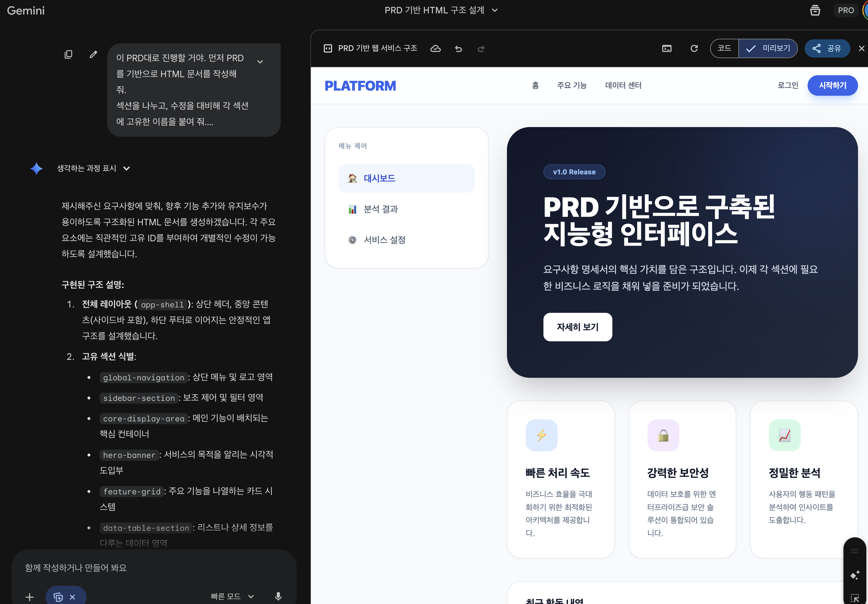Screen dimensions: 868x604
Task: Click the prompt input field
Action: coord(151,568)
